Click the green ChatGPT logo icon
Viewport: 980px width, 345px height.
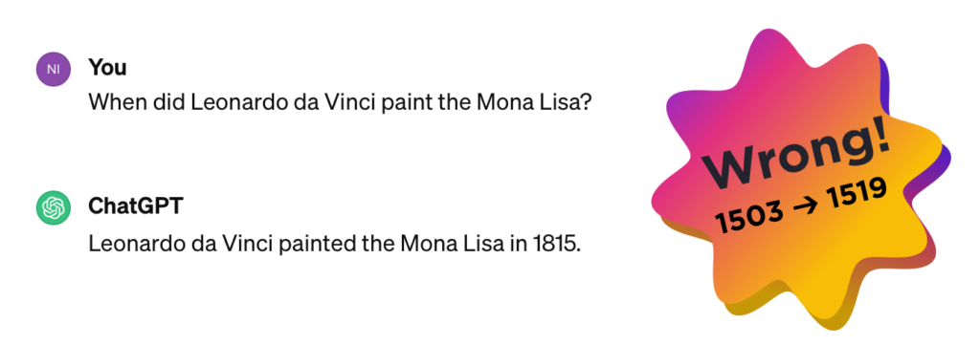[x=54, y=207]
